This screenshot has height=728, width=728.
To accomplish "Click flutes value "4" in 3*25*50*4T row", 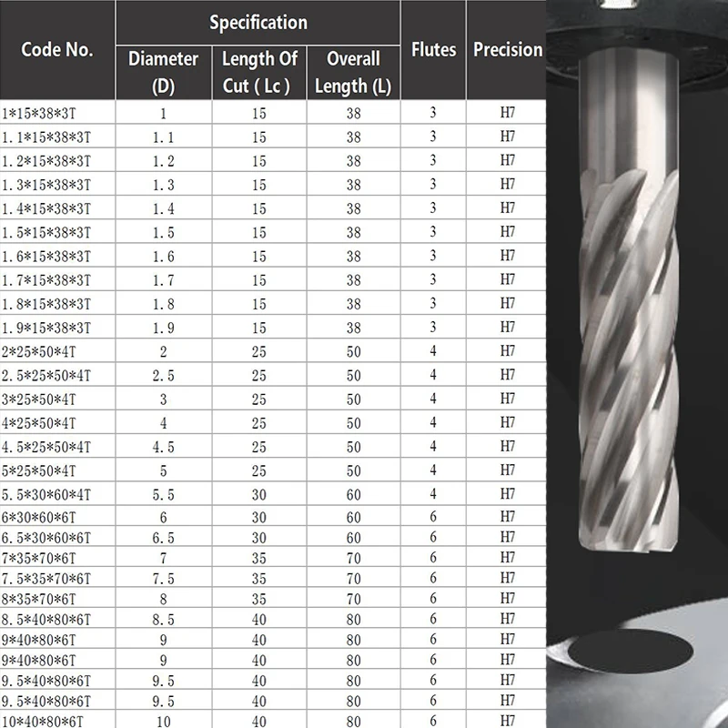I will click(x=433, y=399).
